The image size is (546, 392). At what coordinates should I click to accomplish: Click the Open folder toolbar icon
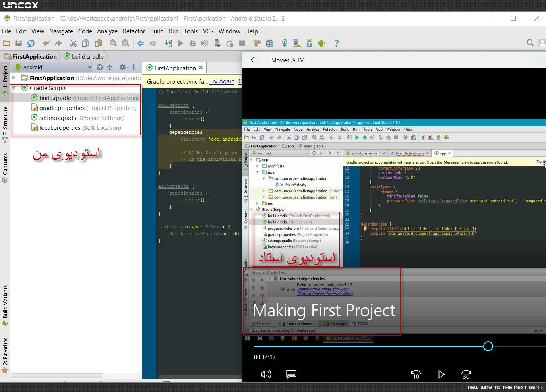click(x=6, y=43)
